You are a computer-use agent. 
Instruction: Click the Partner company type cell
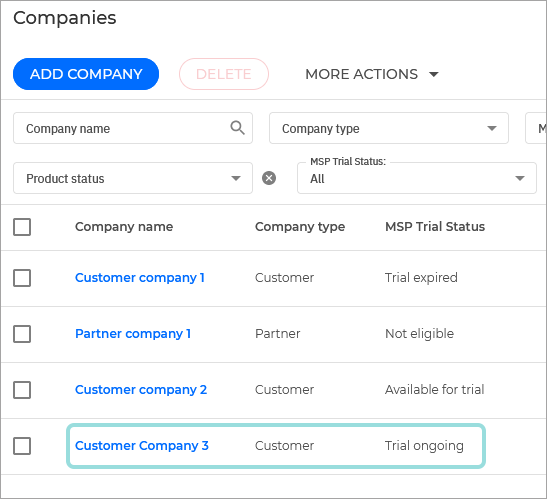pos(278,334)
